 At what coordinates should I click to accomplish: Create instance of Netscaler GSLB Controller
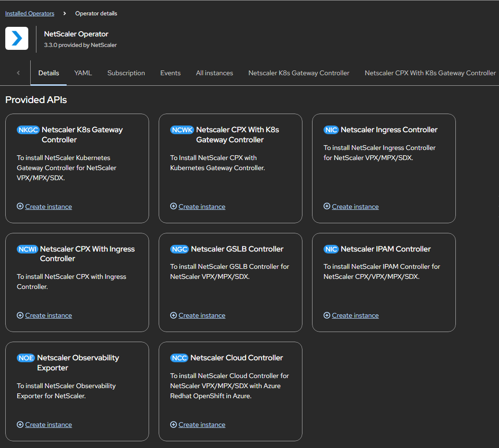[201, 316]
